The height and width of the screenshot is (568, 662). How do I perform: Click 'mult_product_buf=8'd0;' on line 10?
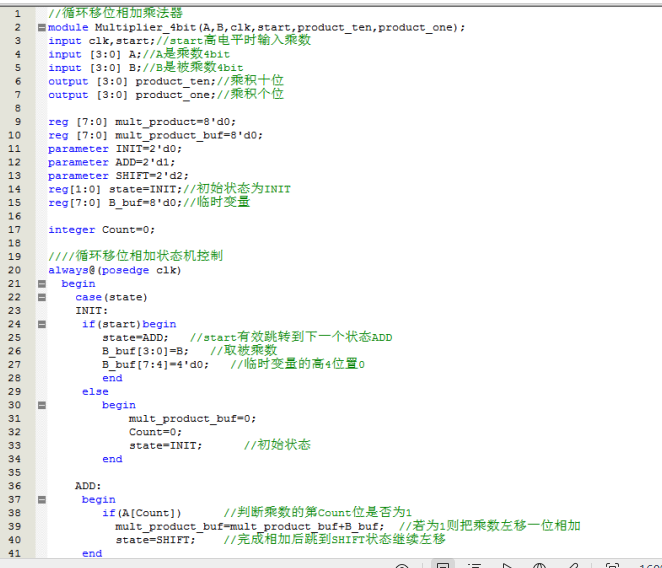click(189, 136)
